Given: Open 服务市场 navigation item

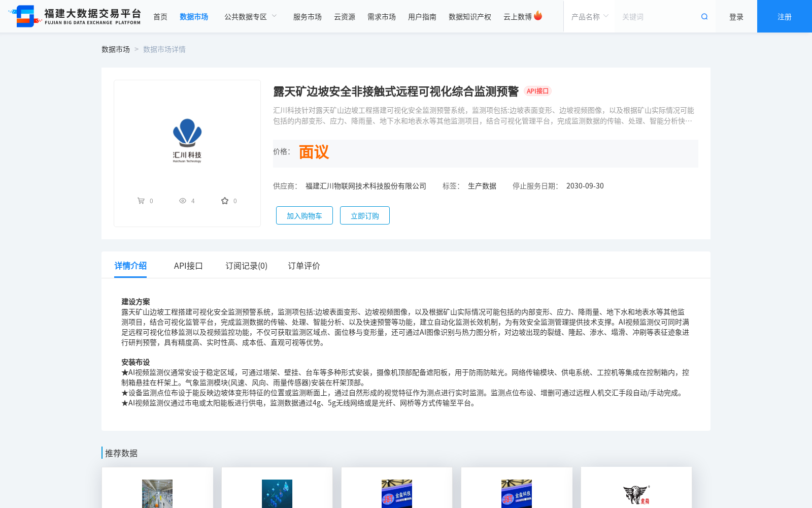Looking at the screenshot, I should [x=308, y=17].
